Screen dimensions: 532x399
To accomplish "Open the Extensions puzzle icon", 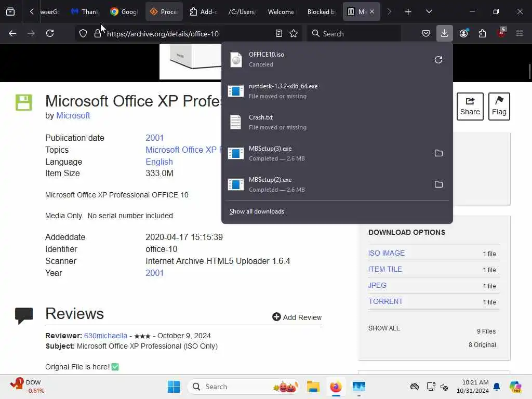I will point(482,34).
